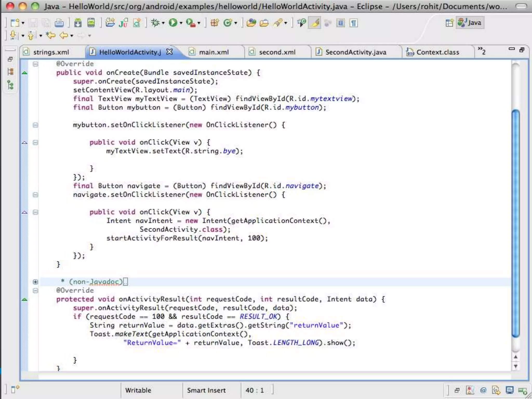
Task: Collapse navigate.setOnClickListener fold marker
Action: click(x=35, y=195)
